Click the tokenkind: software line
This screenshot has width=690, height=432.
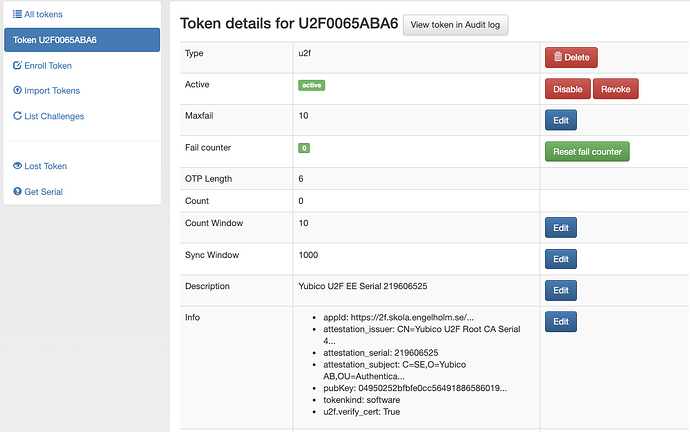[361, 400]
